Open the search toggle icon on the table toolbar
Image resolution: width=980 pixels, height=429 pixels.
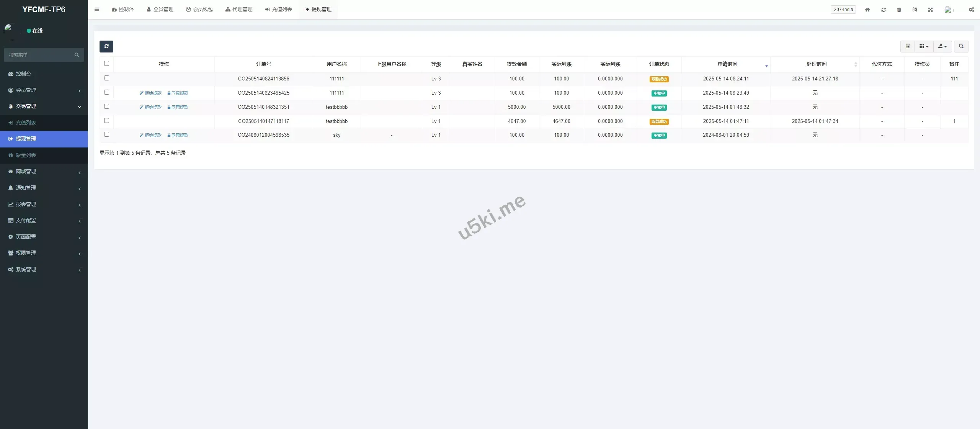pyautogui.click(x=961, y=46)
